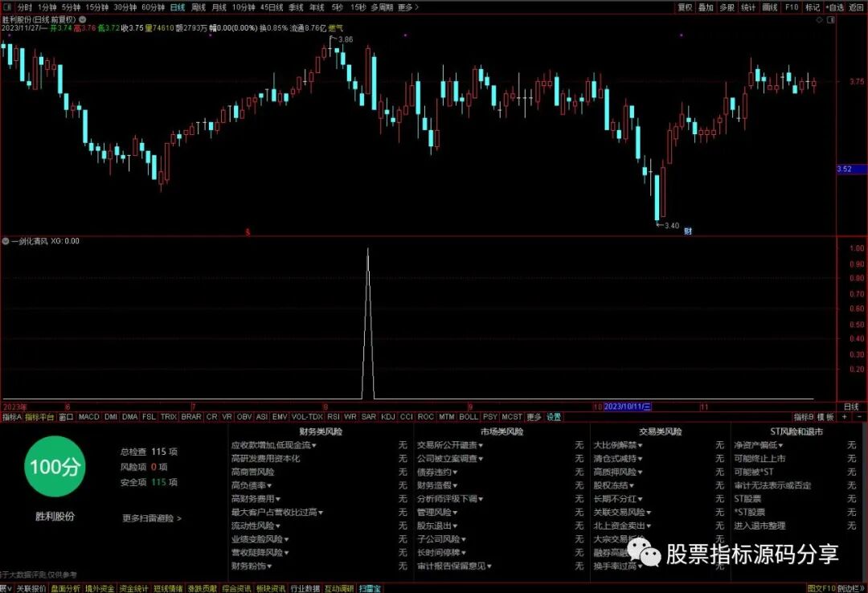Click 风险项 0 项 count
868x593 pixels.
pos(144,468)
